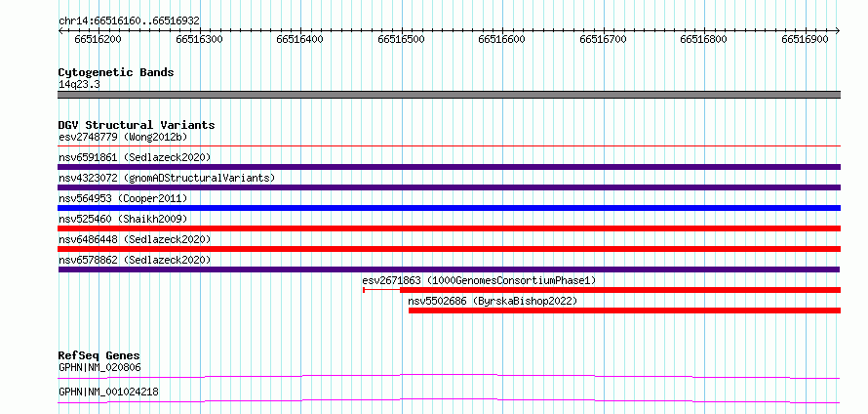This screenshot has height=414, width=868.
Task: Open nsv4323072 (gnomADStructuralVariants) label
Action: 167,178
